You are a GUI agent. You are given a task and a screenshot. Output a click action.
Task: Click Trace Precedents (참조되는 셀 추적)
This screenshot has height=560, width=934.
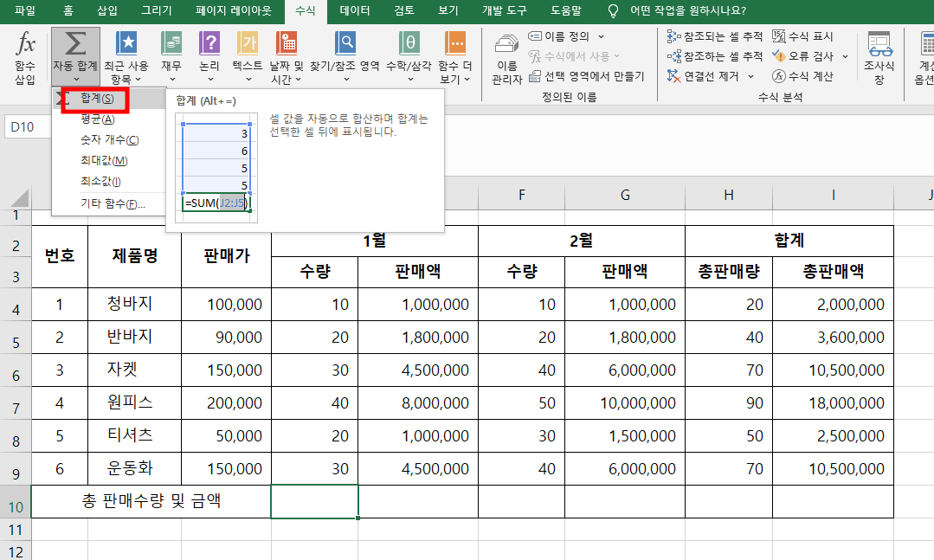715,36
